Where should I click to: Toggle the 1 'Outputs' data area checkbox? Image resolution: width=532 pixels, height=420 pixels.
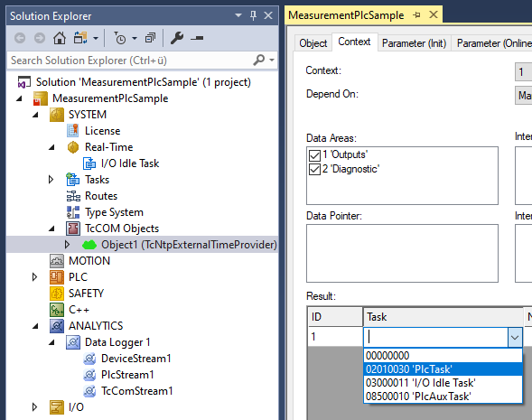pos(314,155)
